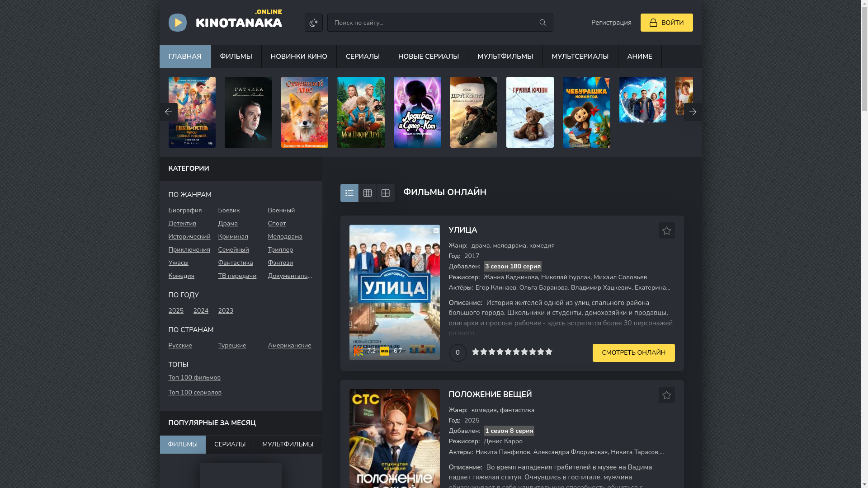Open the НОВИНКИ КИНО menu item
Image resolution: width=868 pixels, height=488 pixels.
(x=299, y=56)
